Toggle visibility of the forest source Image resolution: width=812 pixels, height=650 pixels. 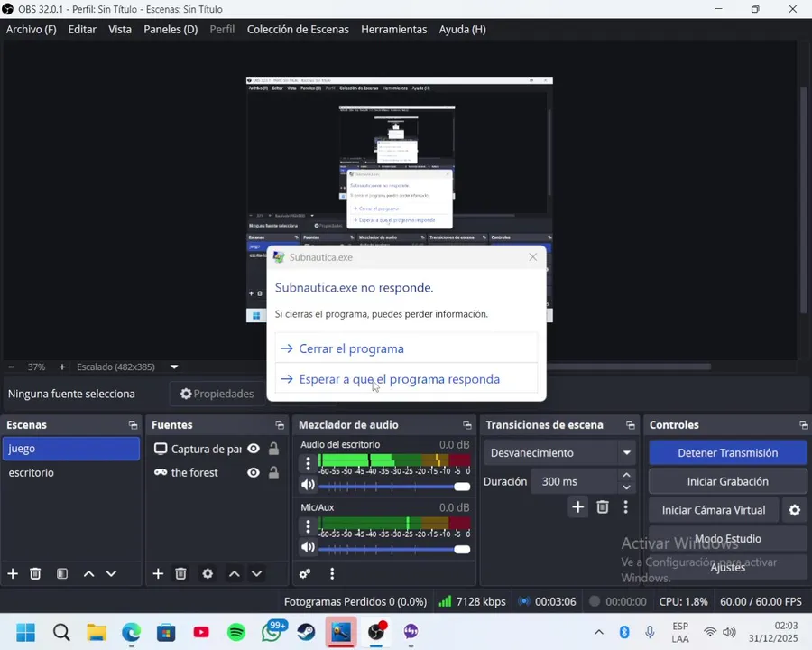coord(254,473)
